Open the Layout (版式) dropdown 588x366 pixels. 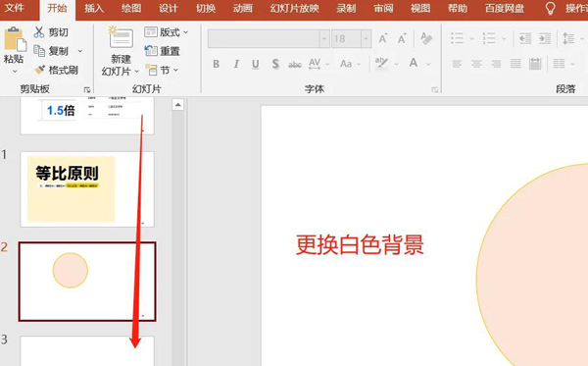(x=167, y=32)
